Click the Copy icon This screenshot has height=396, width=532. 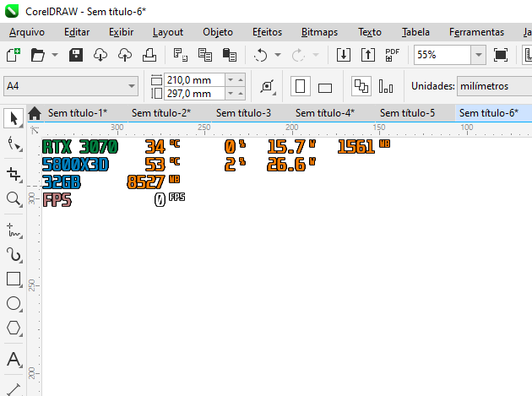pos(205,55)
